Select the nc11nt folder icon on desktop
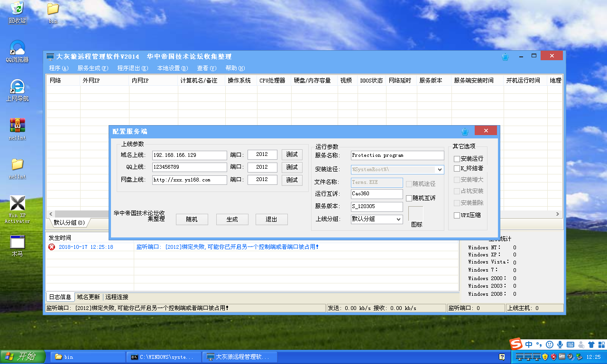Screen dimensions: 607x364 click(x=17, y=168)
